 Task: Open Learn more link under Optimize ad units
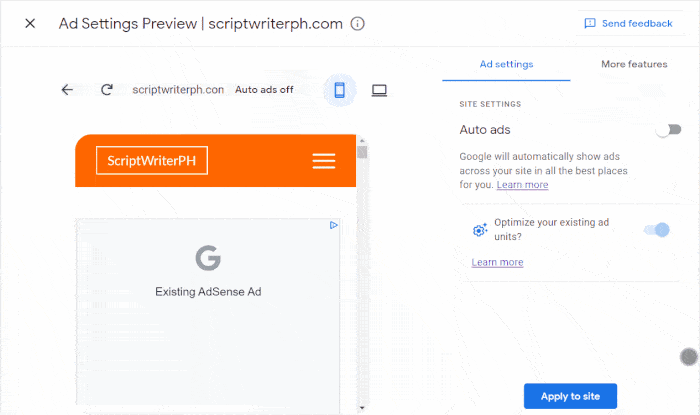[497, 262]
